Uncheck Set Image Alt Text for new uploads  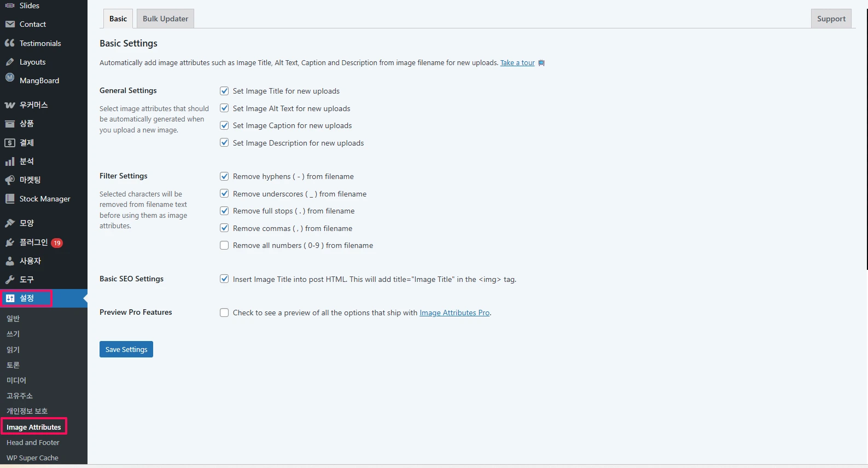pyautogui.click(x=224, y=108)
